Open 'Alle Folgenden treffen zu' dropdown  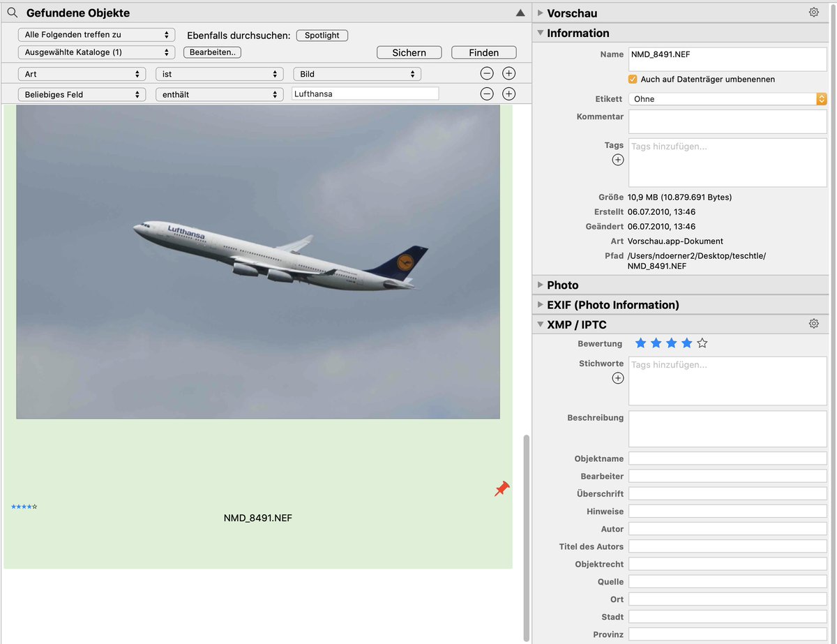click(x=96, y=34)
